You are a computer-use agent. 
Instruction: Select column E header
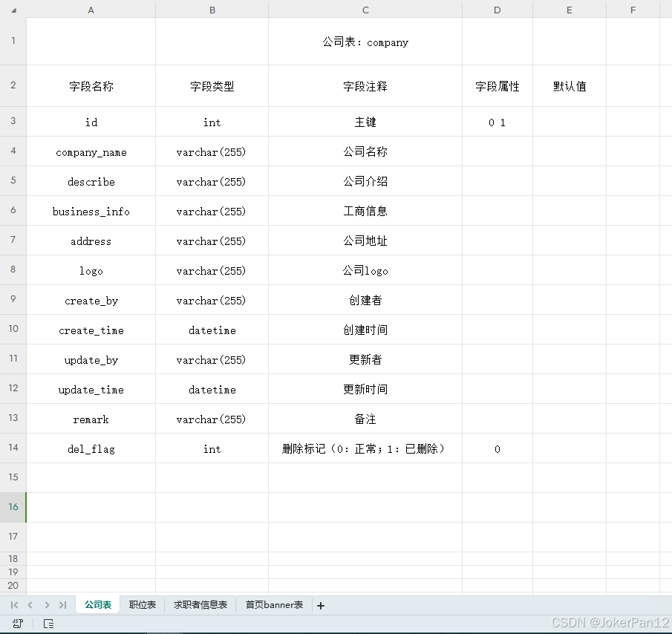pyautogui.click(x=569, y=10)
